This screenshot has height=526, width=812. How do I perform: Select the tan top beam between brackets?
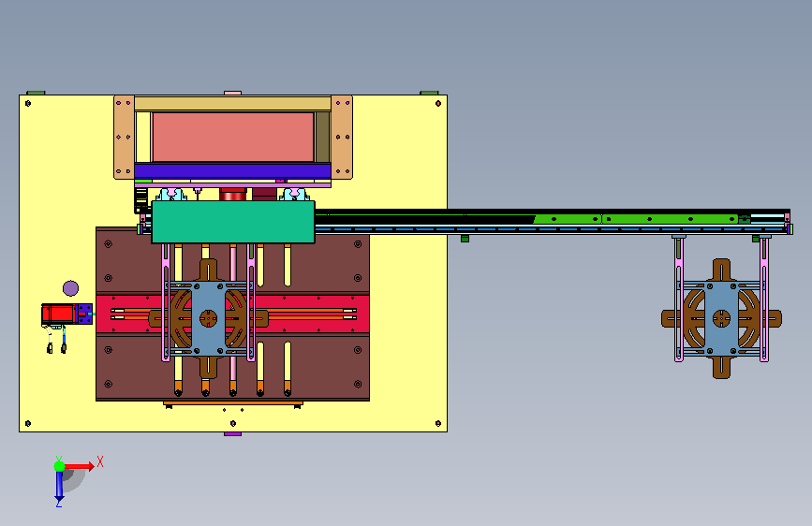click(x=232, y=104)
